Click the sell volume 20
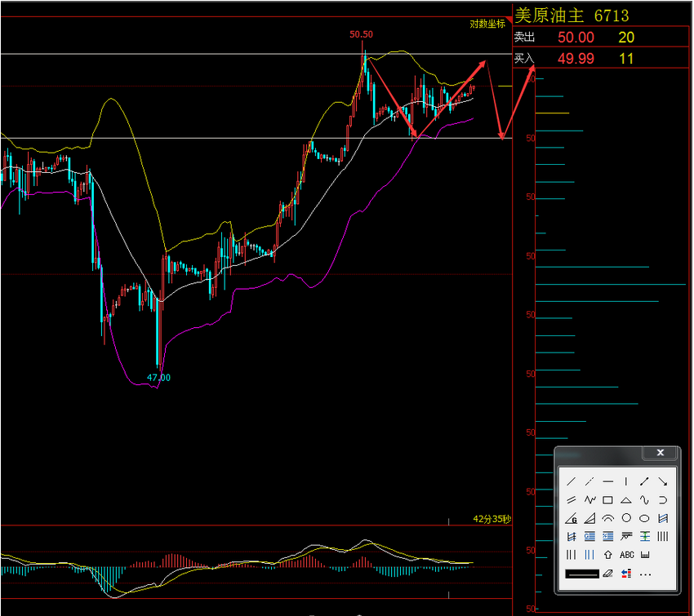694x616 pixels. [626, 38]
